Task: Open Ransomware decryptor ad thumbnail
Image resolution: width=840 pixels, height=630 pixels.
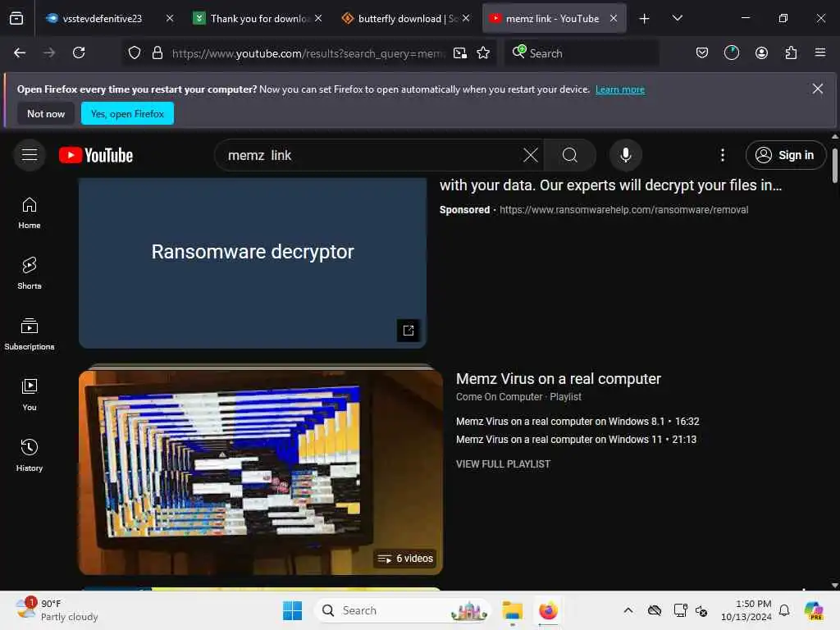Action: 253,262
